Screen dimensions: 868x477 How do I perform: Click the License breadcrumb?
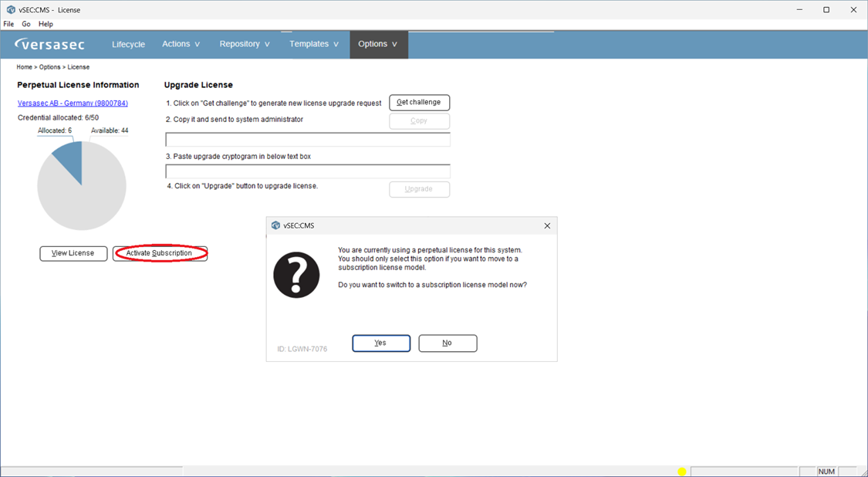79,67
